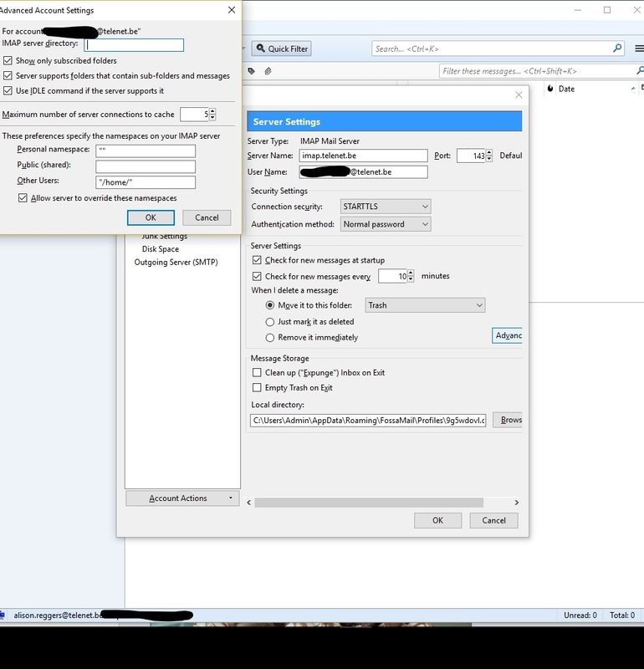Click OK in Advanced Account Settings

[151, 217]
